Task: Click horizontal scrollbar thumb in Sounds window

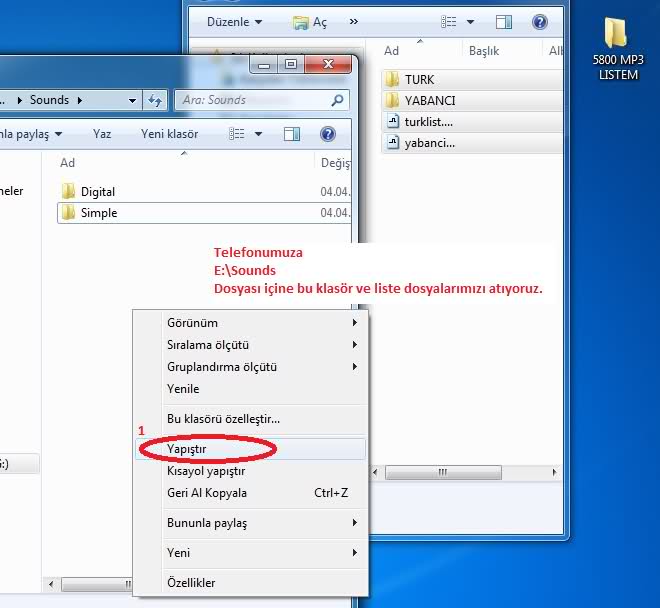Action: click(97, 584)
